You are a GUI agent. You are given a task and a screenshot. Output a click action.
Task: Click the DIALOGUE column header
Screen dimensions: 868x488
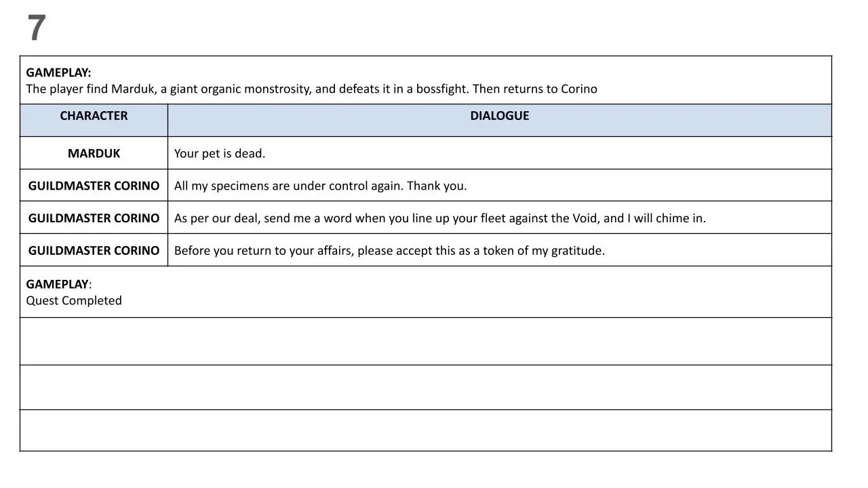coord(499,116)
